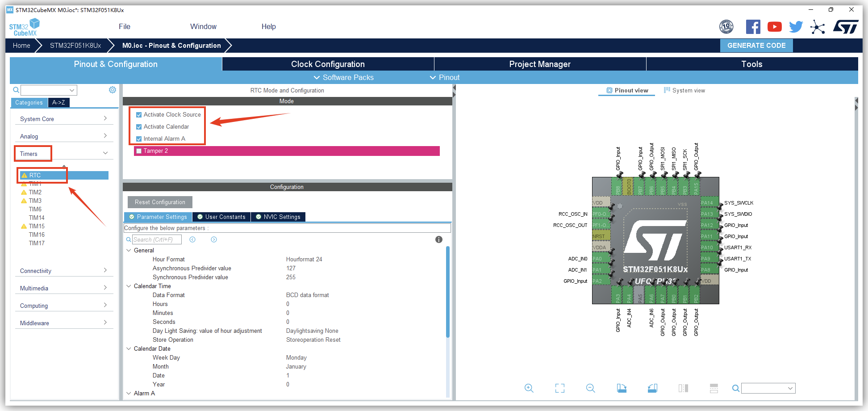Open the NVIC Settings tab
The image size is (868, 411).
coord(278,217)
